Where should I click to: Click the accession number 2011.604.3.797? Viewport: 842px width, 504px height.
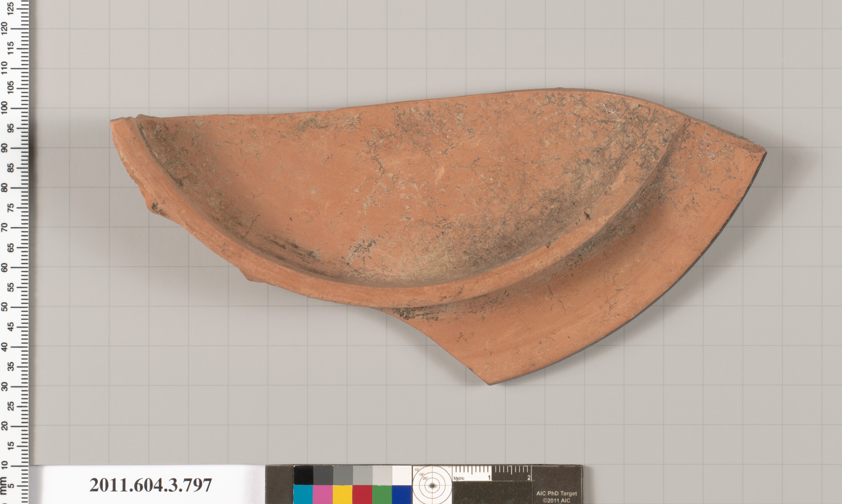pyautogui.click(x=150, y=485)
